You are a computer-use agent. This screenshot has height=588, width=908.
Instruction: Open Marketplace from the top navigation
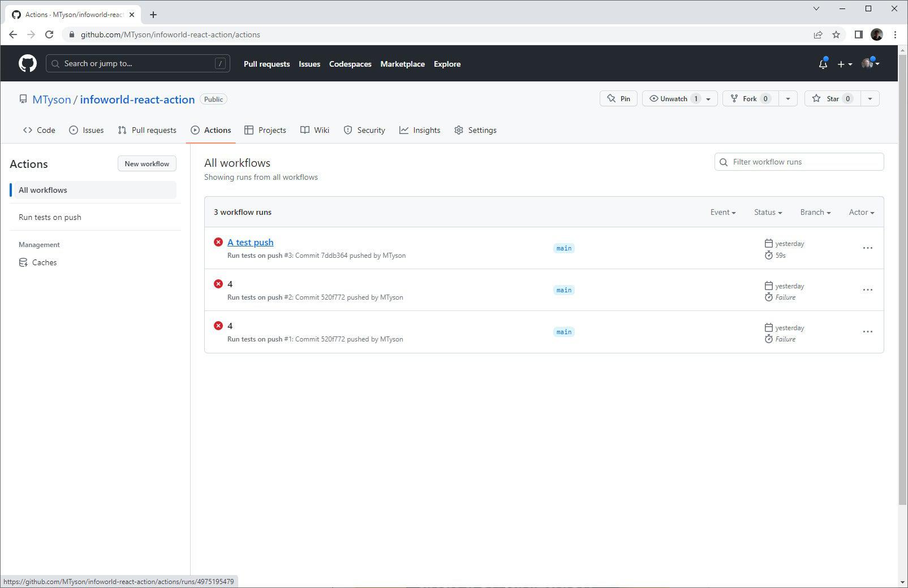(x=402, y=64)
